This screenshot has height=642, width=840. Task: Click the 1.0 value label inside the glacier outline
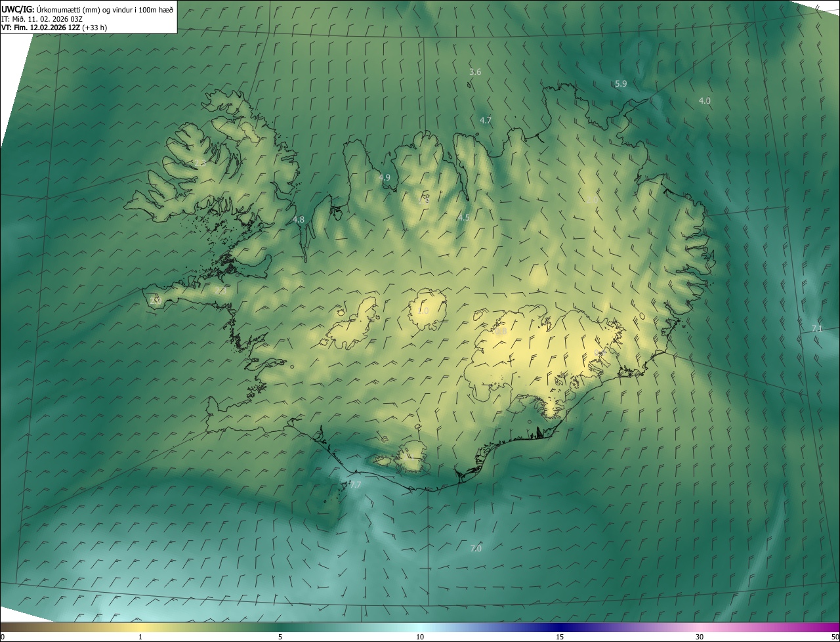tap(423, 310)
